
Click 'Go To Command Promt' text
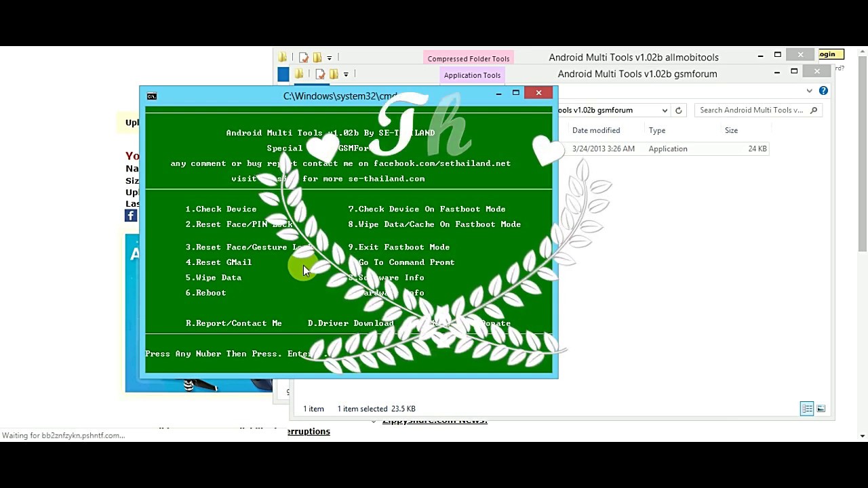click(x=406, y=262)
